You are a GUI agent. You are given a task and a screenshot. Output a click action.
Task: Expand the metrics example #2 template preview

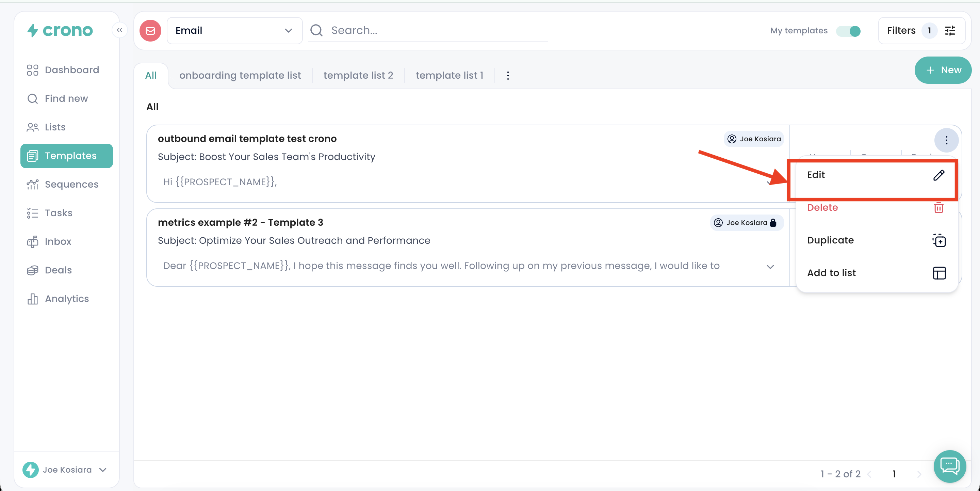770,266
